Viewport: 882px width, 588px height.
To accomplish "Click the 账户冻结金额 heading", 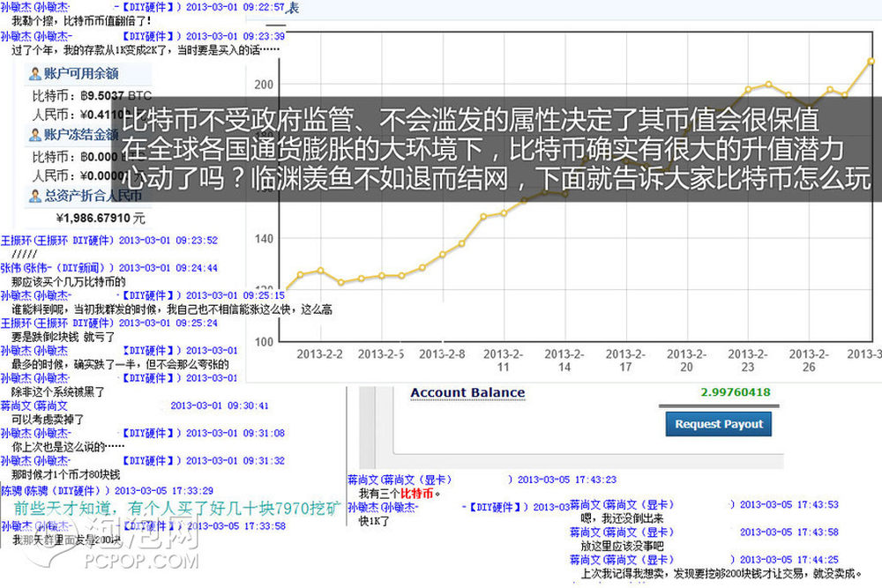I will coord(81,135).
